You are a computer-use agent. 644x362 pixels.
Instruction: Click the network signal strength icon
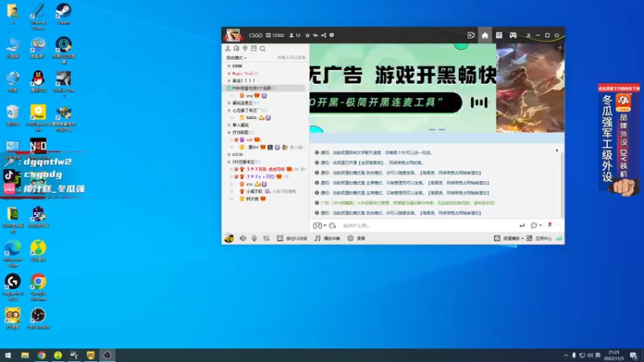pos(559,238)
